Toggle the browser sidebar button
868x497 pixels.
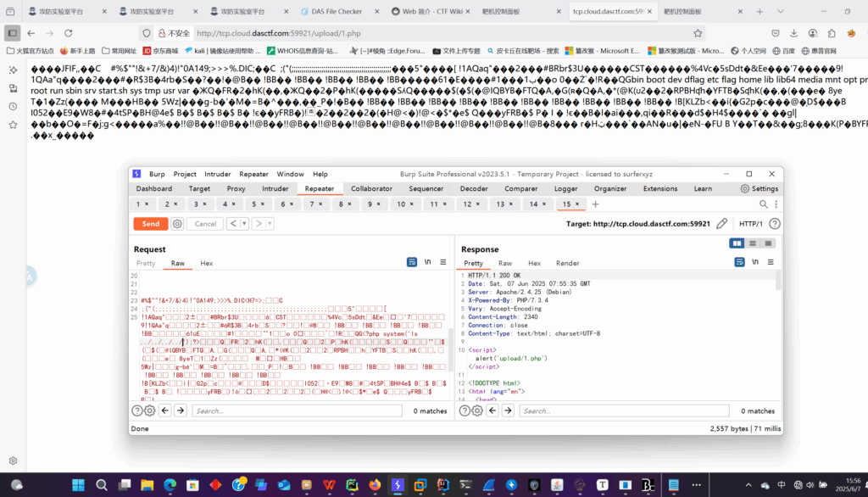[12, 33]
